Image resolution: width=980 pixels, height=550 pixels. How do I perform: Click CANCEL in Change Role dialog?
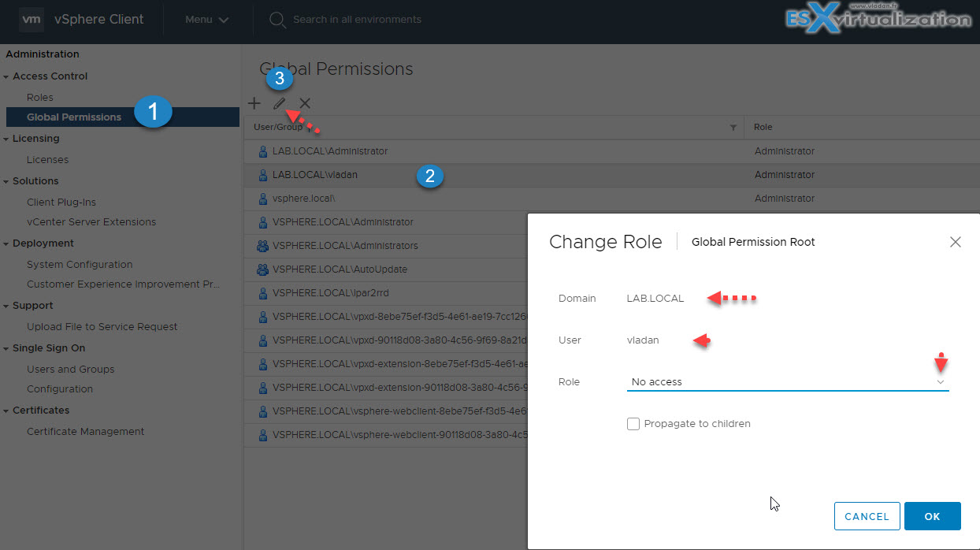867,516
